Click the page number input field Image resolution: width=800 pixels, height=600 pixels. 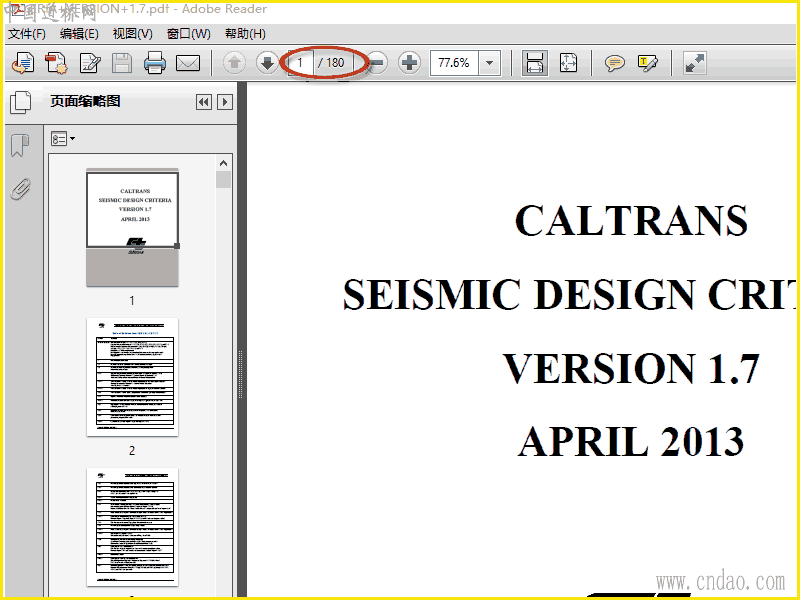(300, 63)
